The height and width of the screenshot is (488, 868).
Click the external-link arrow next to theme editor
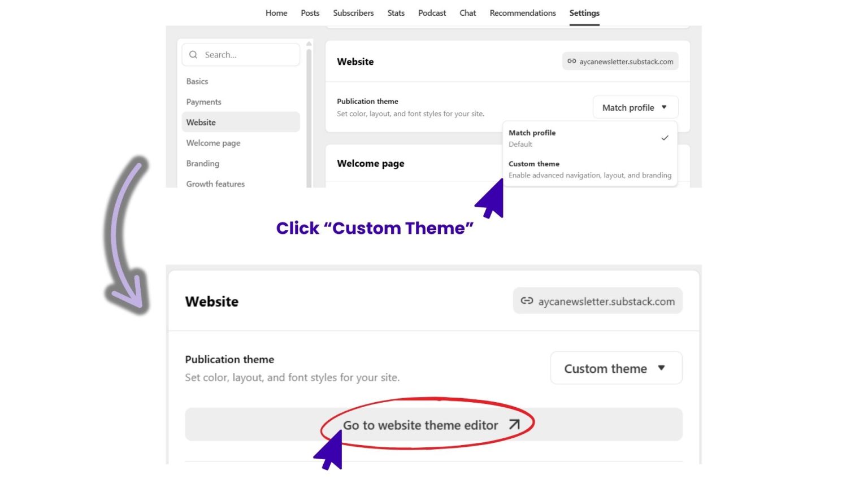pyautogui.click(x=514, y=424)
